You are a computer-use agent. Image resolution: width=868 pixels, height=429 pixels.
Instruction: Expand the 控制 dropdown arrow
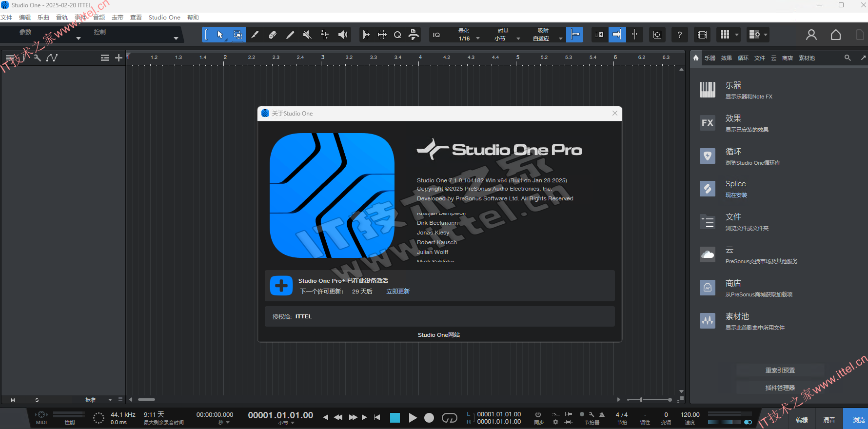pyautogui.click(x=176, y=38)
